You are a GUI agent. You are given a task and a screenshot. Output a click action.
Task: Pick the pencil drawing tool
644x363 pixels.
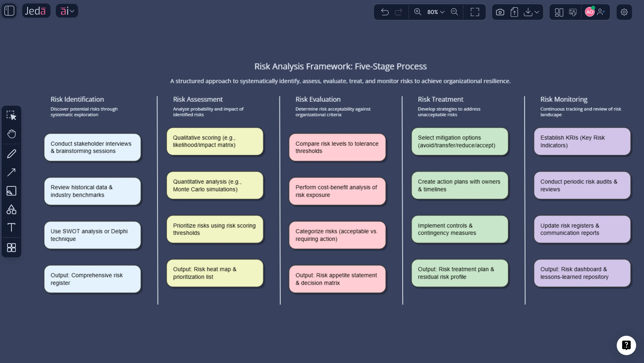pos(11,153)
